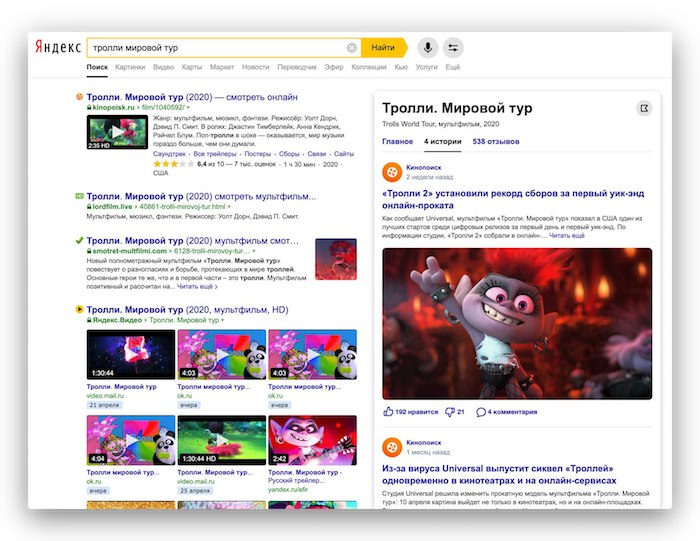Like the story with thumbs-up icon
This screenshot has width=700, height=541.
click(x=388, y=412)
